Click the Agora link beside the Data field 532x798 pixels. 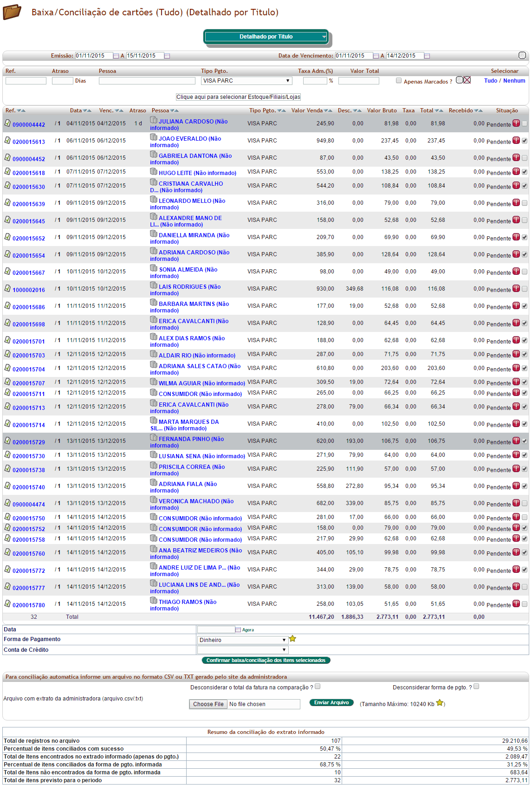click(248, 630)
